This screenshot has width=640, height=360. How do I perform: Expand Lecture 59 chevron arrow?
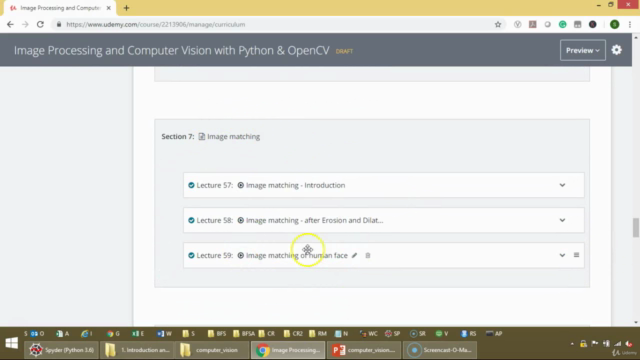point(562,256)
